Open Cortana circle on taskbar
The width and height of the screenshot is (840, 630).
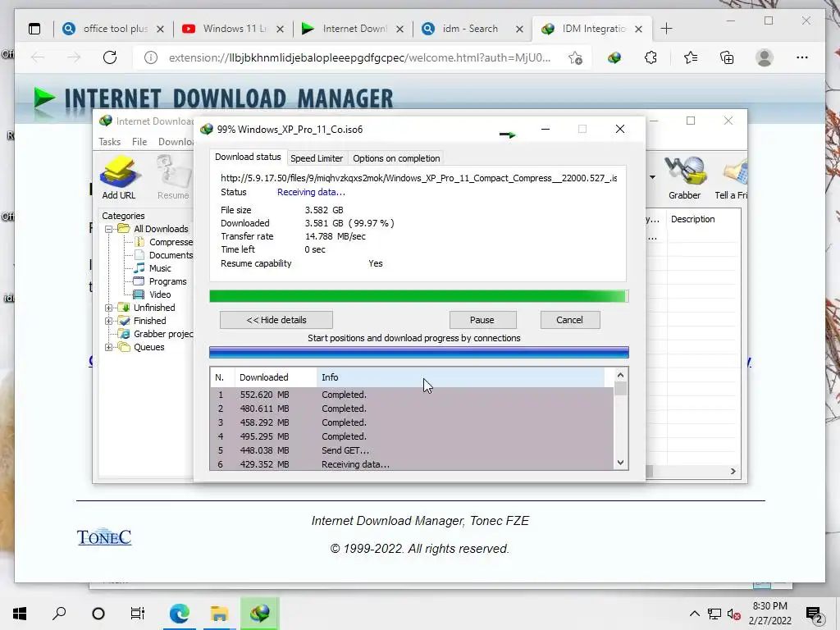pos(98,614)
